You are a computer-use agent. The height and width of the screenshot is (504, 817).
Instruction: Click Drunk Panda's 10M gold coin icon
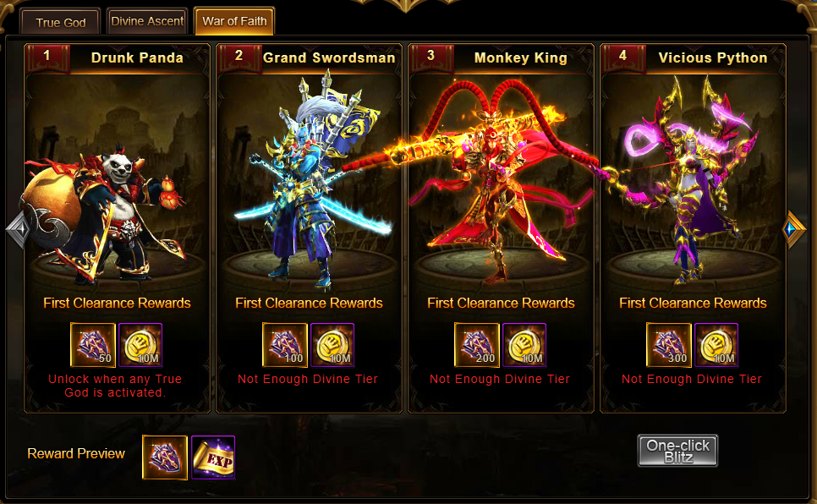pos(140,345)
